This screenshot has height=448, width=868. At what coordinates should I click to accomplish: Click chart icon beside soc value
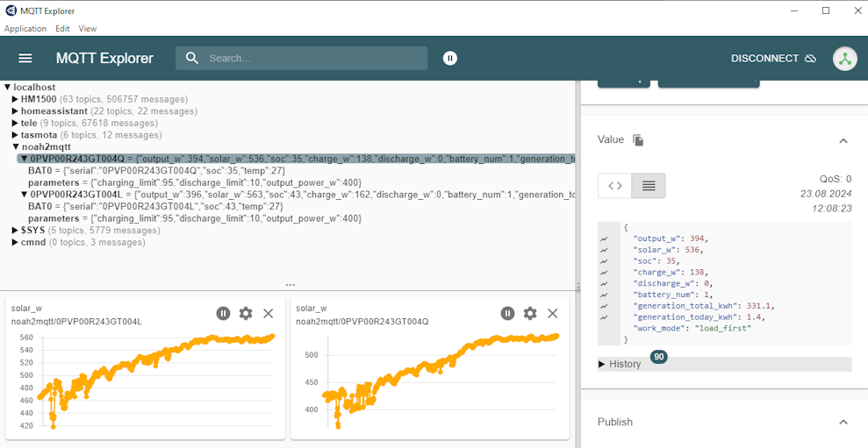pos(604,261)
